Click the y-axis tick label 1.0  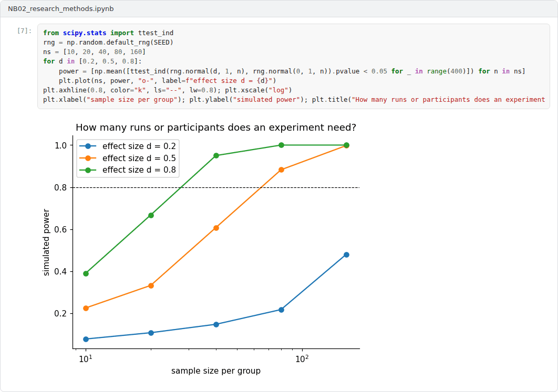(61, 145)
